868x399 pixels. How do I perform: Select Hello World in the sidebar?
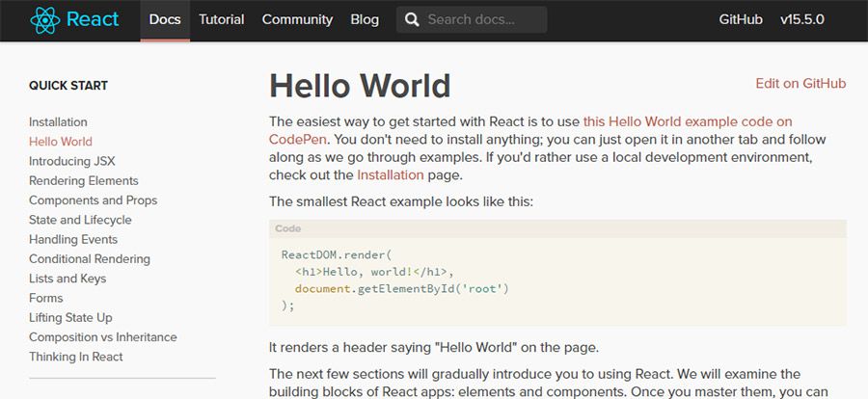pyautogui.click(x=61, y=142)
